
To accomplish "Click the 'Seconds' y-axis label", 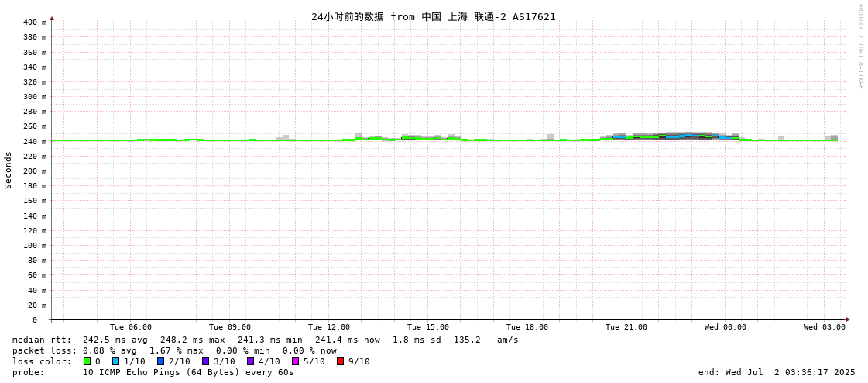I will [9, 170].
